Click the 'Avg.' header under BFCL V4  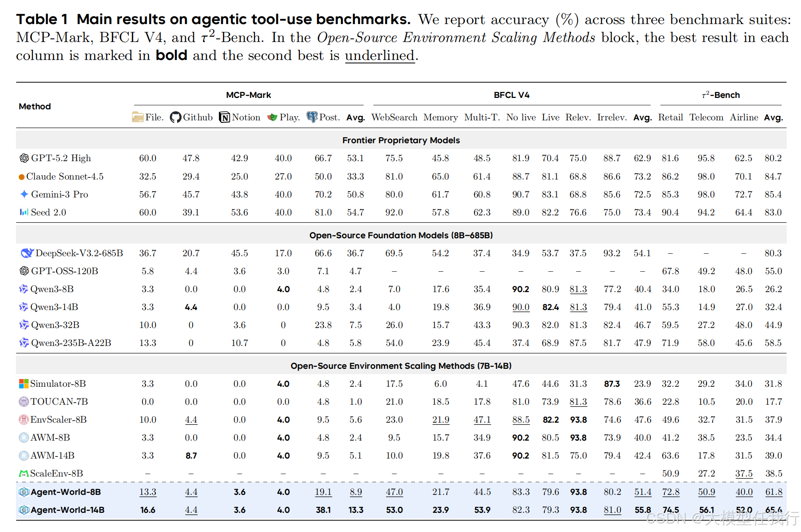pos(643,118)
